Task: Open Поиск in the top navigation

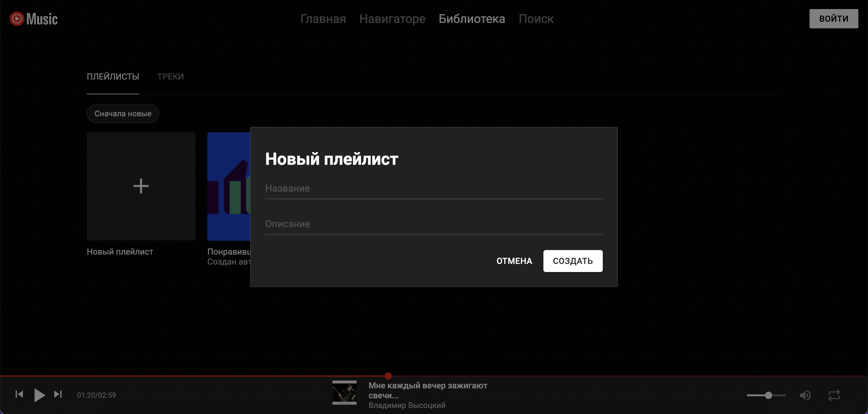Action: [x=536, y=18]
